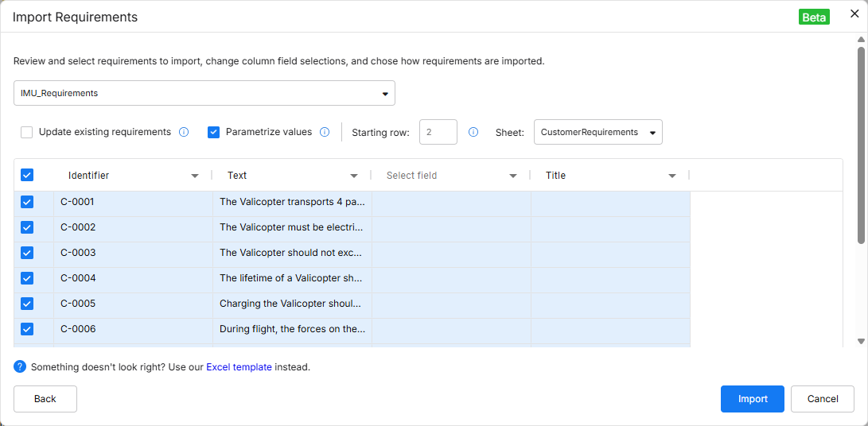The width and height of the screenshot is (868, 426).
Task: Click the scrollbar down arrow
Action: [861, 341]
